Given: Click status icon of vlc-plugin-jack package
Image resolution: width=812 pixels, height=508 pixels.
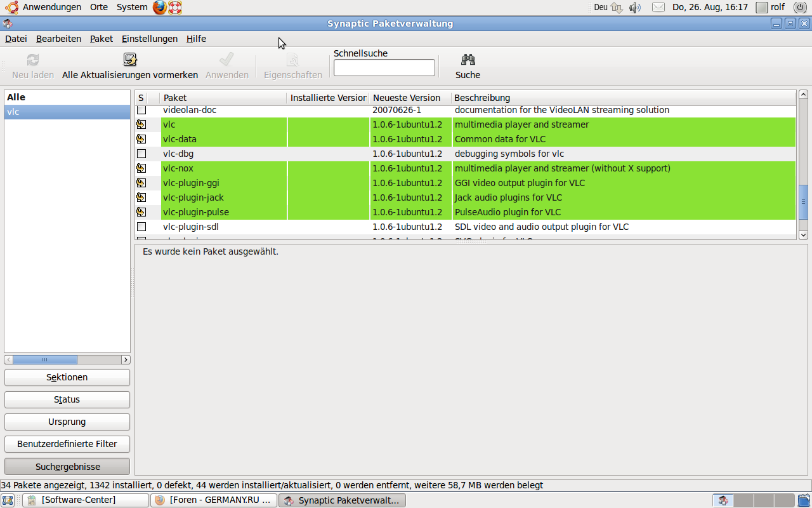Looking at the screenshot, I should click(141, 197).
